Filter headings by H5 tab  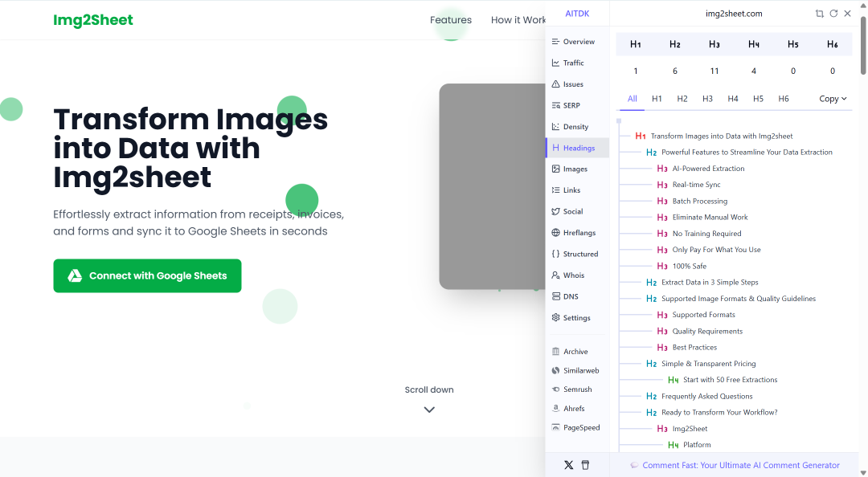(759, 99)
